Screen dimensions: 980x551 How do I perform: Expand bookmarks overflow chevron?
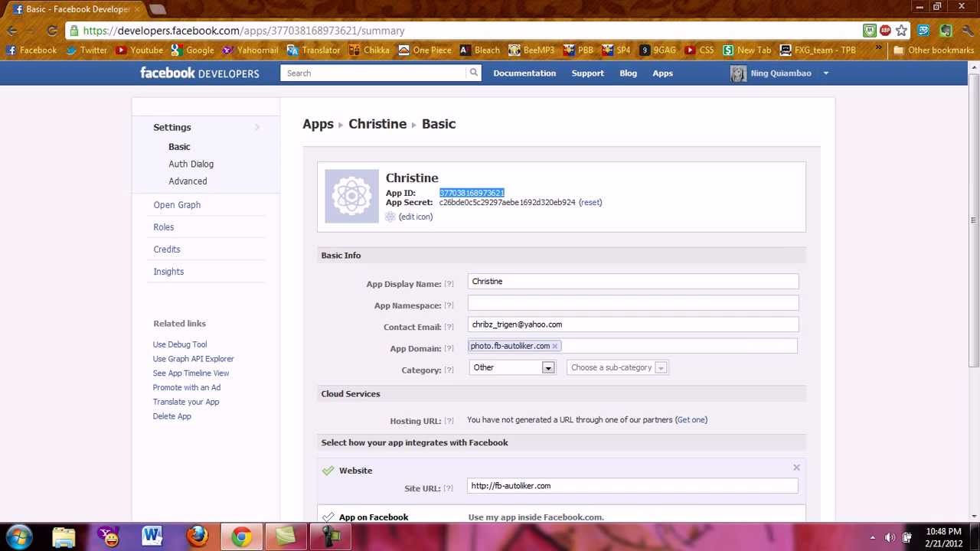878,49
